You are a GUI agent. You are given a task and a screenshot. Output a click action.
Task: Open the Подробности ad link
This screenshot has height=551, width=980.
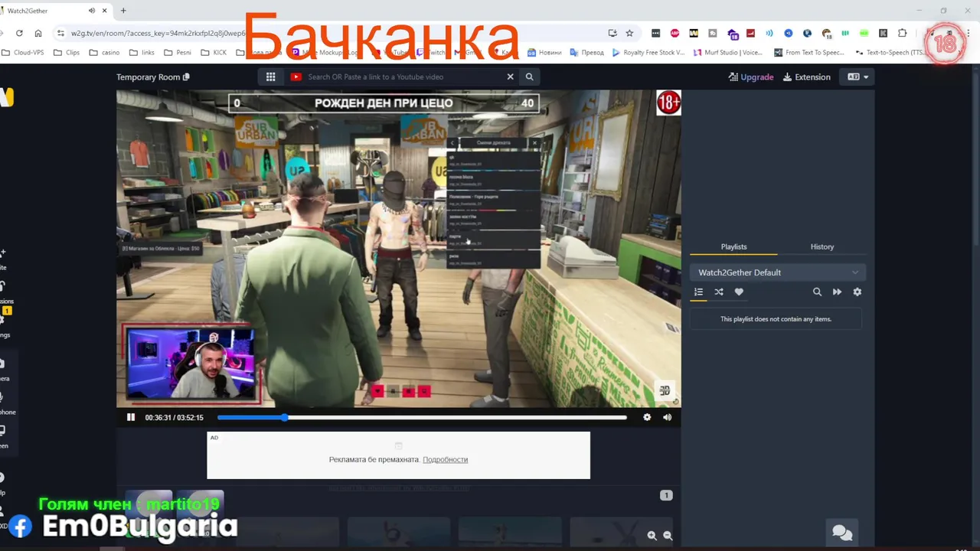445,459
